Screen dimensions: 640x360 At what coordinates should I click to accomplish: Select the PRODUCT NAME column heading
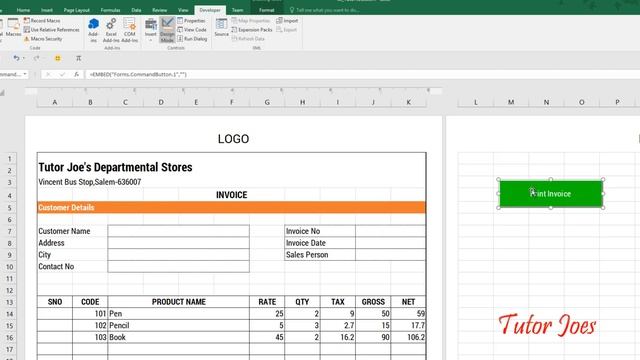(x=178, y=302)
